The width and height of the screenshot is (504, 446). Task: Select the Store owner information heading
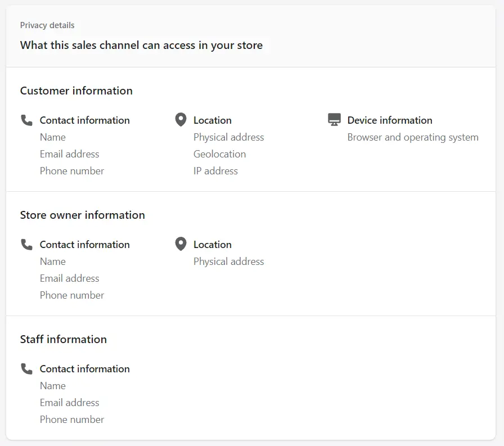pos(82,215)
